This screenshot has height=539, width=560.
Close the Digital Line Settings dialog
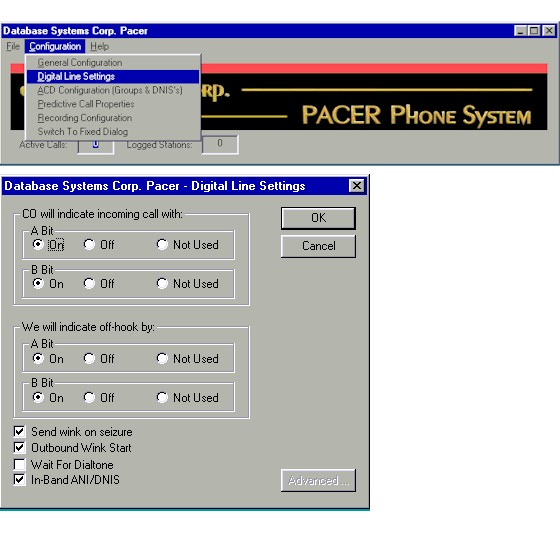(356, 186)
